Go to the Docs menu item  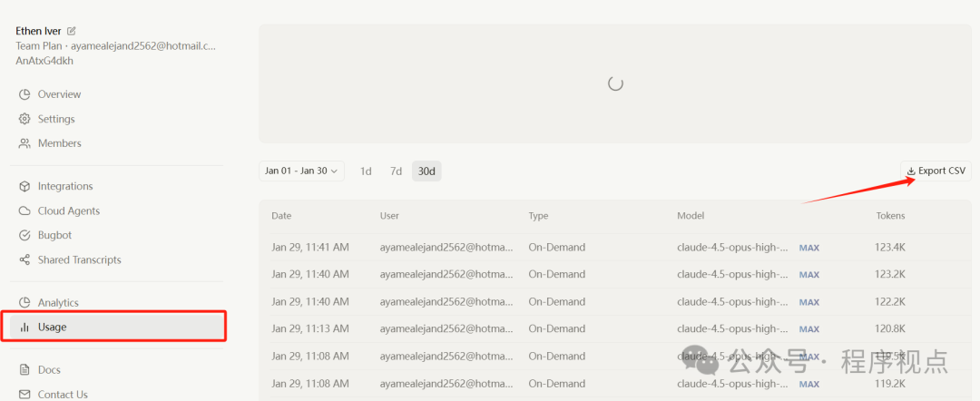(49, 369)
